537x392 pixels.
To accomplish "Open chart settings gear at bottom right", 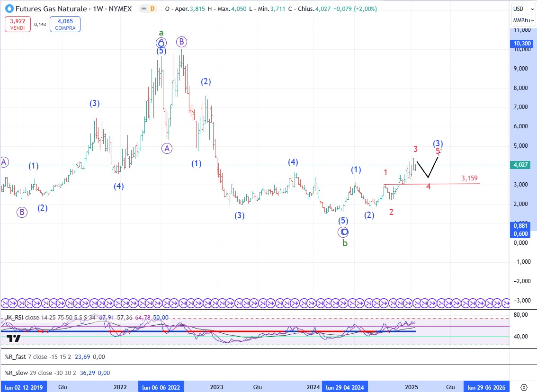I will coord(524,387).
